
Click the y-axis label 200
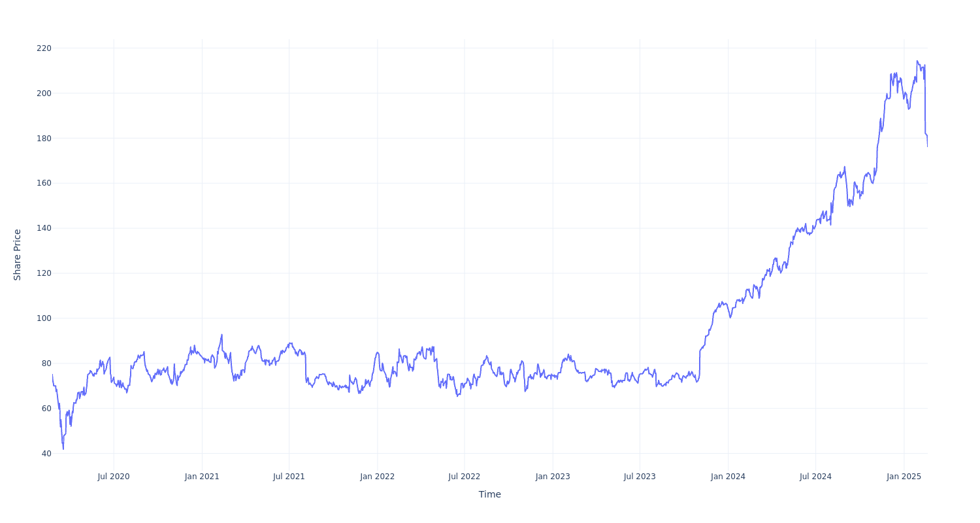click(x=44, y=93)
